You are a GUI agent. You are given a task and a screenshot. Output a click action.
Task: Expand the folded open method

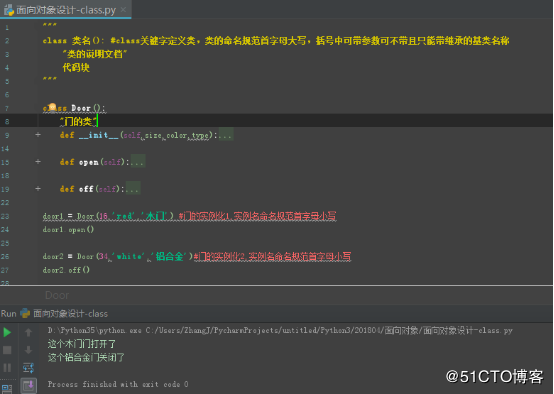click(38, 161)
